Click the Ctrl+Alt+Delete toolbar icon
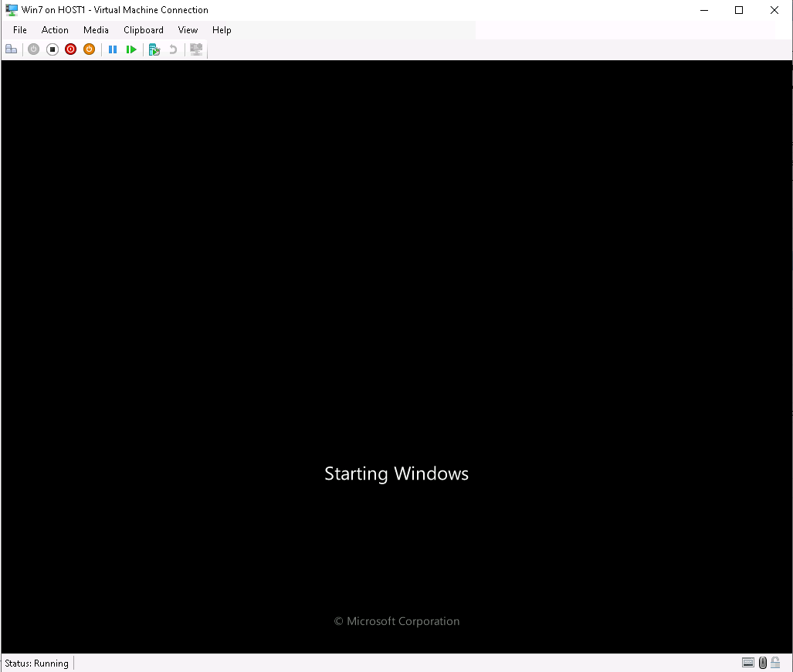793x672 pixels. 11,49
